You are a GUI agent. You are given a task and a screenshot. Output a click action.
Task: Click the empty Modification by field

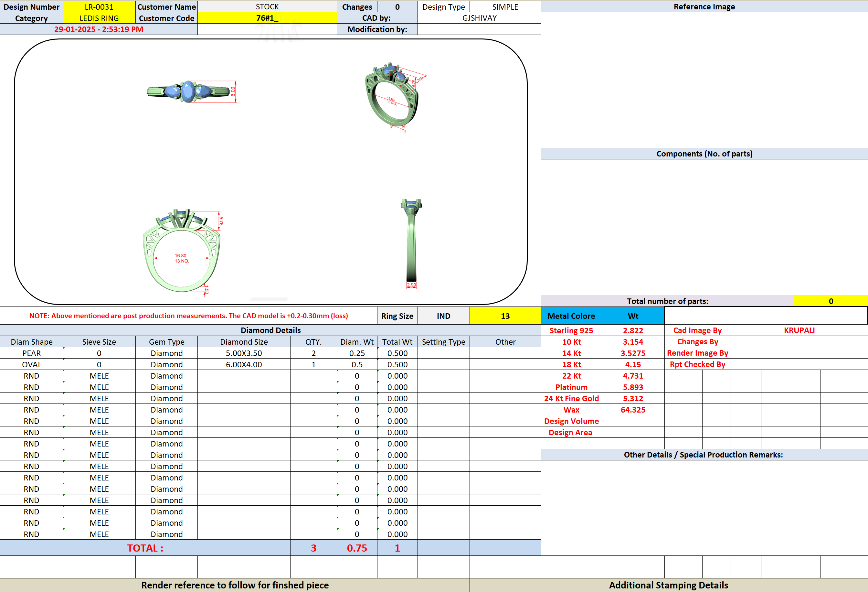tap(479, 29)
